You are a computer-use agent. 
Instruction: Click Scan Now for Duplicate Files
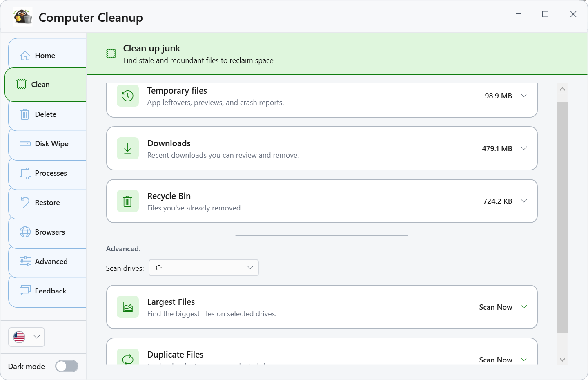pos(496,360)
